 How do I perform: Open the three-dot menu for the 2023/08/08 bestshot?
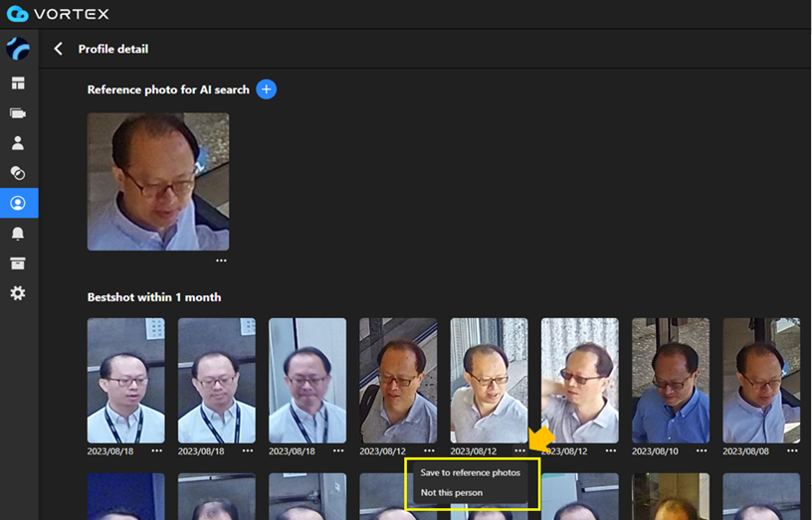click(x=792, y=450)
